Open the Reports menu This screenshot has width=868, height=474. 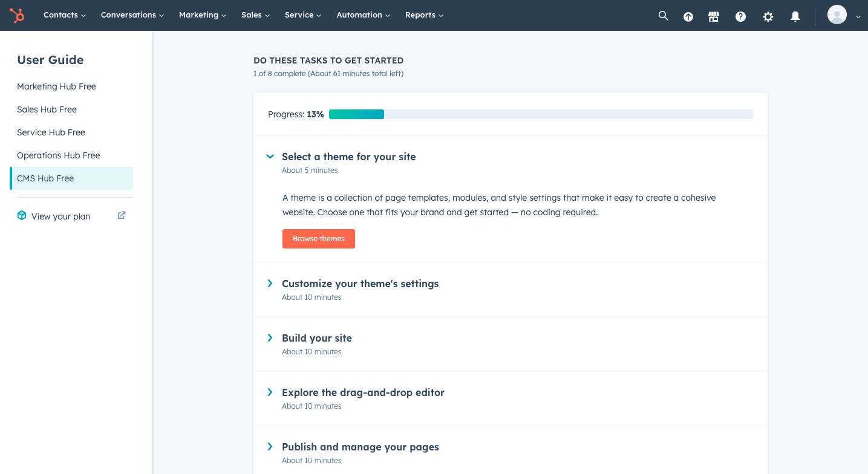click(425, 15)
